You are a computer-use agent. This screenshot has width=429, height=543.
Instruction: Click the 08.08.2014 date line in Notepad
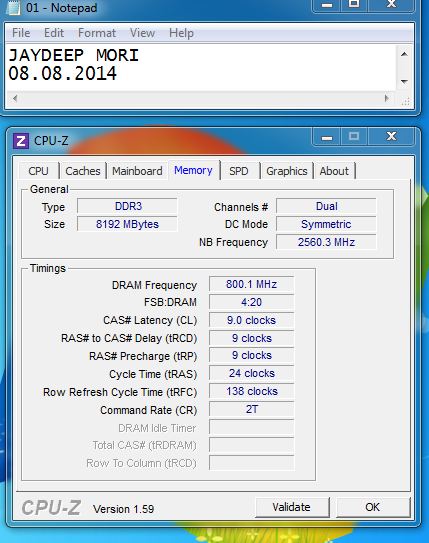[x=62, y=74]
